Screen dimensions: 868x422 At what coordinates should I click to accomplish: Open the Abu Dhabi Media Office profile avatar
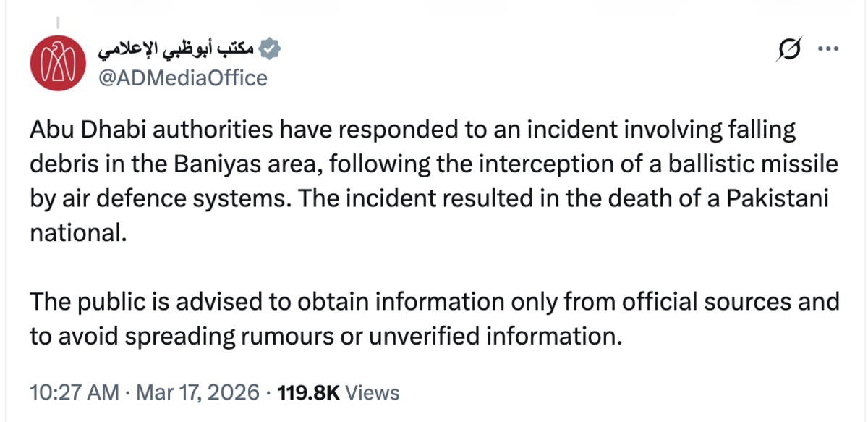(x=58, y=62)
